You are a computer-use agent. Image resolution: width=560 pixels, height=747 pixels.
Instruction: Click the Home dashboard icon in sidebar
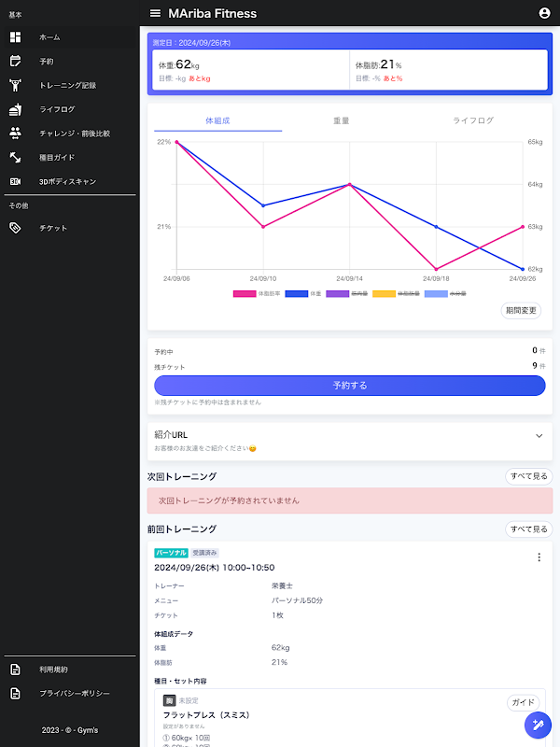click(15, 37)
